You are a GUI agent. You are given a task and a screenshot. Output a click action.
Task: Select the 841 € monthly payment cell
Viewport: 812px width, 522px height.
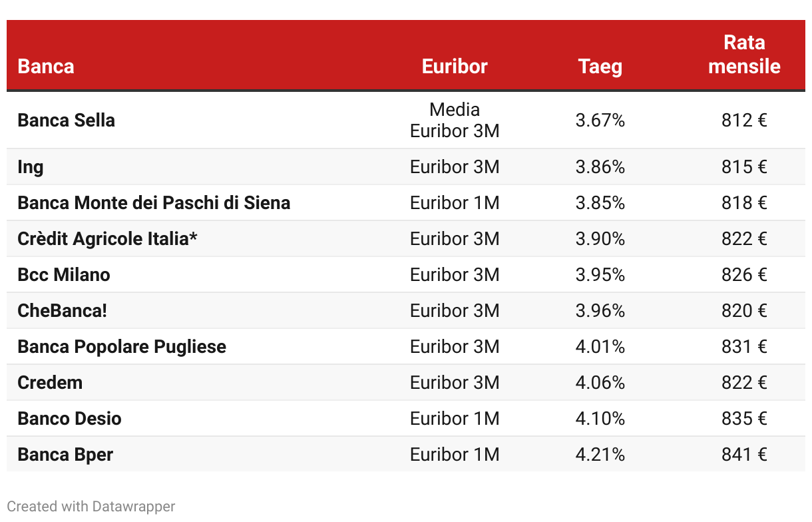coord(744,454)
